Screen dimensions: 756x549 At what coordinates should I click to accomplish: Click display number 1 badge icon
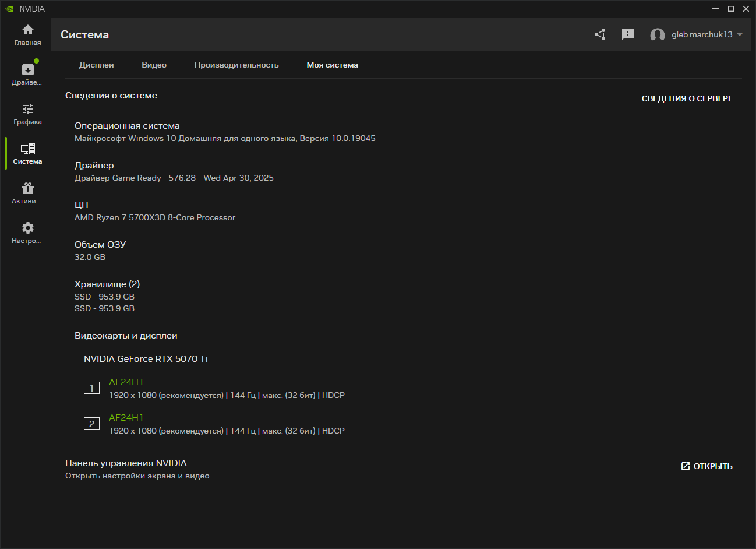tap(91, 388)
